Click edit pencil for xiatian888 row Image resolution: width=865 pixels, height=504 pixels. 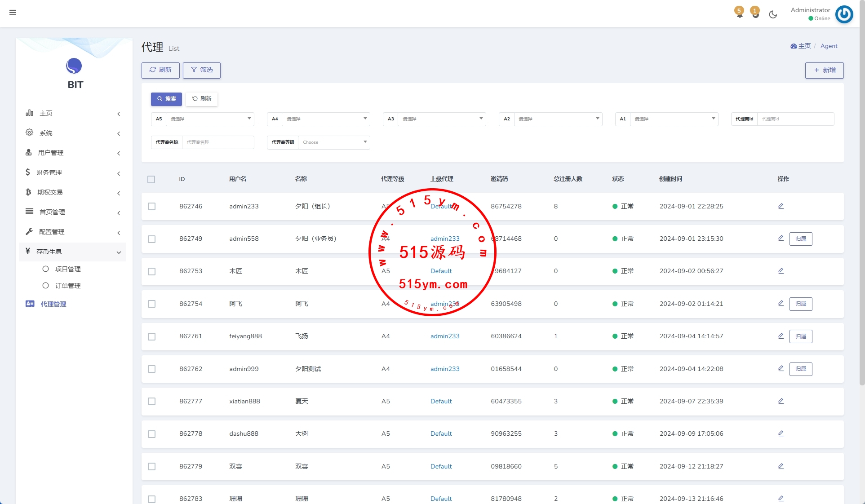[x=781, y=401]
